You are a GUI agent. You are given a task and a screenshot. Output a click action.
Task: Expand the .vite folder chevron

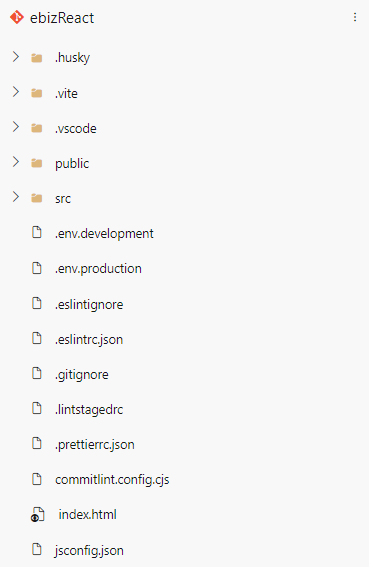pyautogui.click(x=16, y=92)
